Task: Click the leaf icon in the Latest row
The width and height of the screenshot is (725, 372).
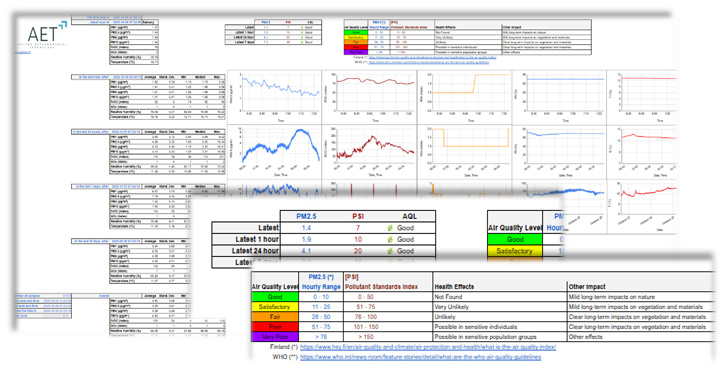Action: tap(390, 228)
